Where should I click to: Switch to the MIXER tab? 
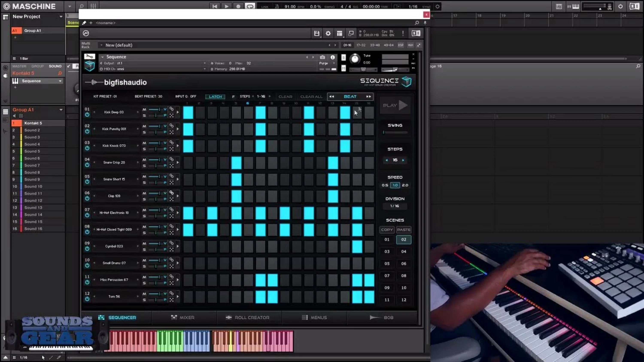[x=183, y=318]
